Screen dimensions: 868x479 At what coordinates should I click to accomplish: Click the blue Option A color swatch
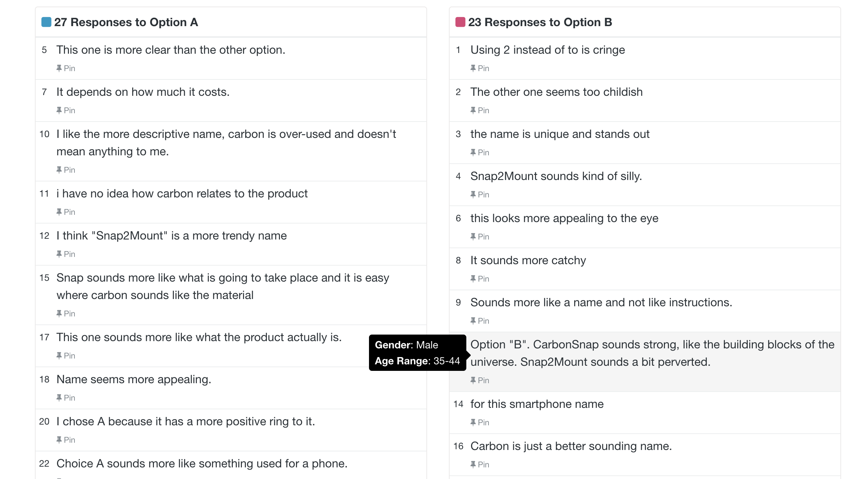click(x=46, y=22)
